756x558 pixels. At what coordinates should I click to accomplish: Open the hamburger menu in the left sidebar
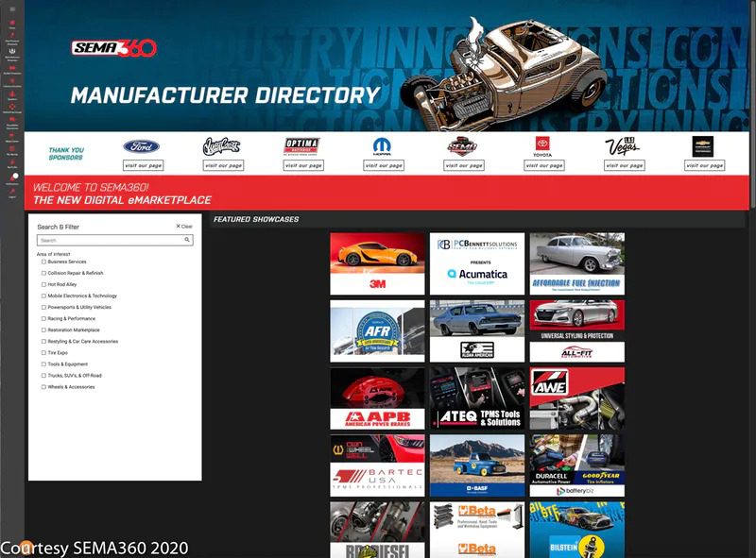pyautogui.click(x=12, y=9)
